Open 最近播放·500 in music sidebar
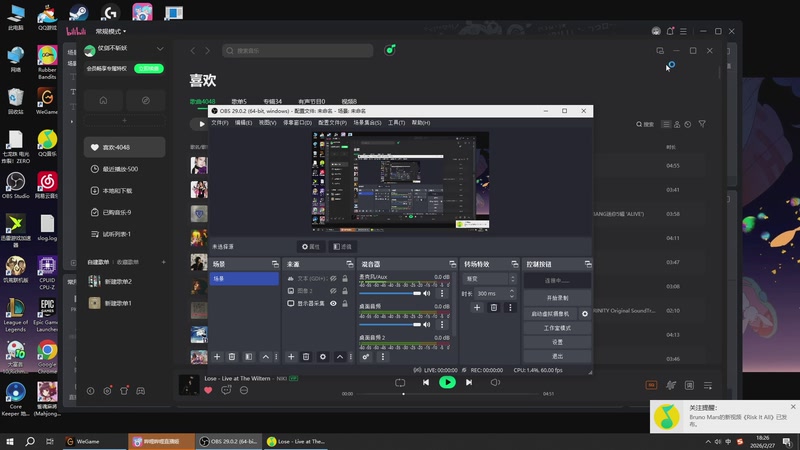The image size is (800, 450). pos(124,169)
